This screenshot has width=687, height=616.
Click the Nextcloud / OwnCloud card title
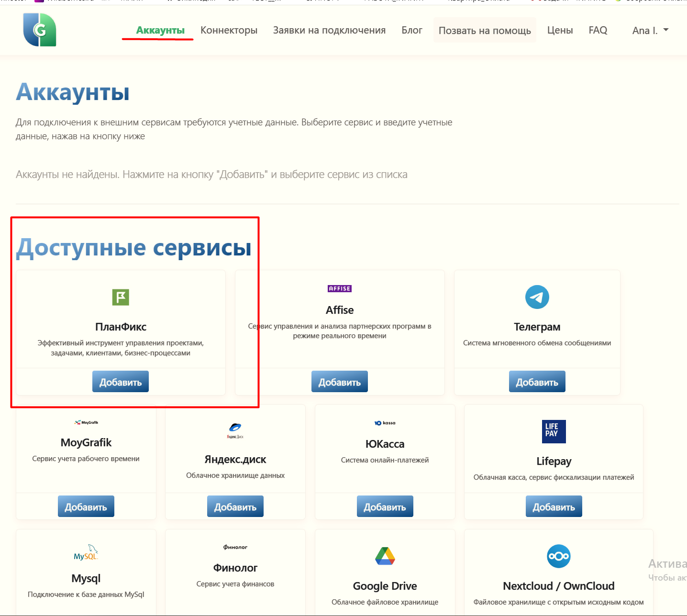coord(558,586)
